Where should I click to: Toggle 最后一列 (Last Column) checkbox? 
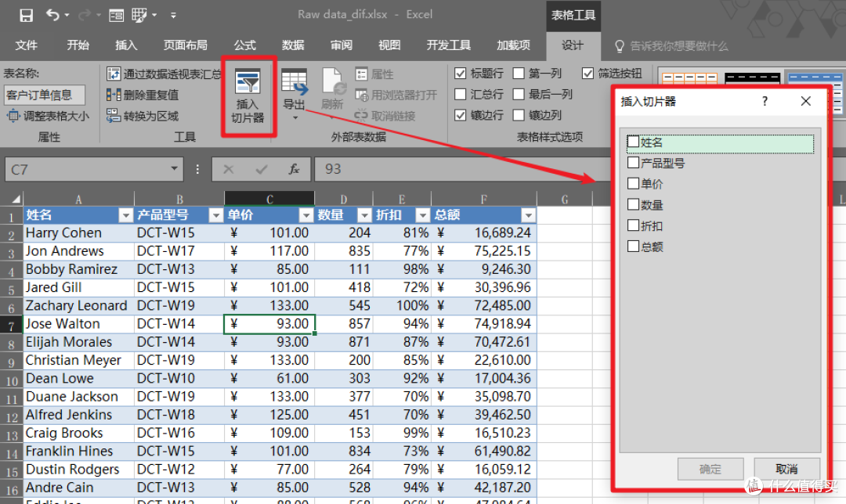[x=519, y=95]
